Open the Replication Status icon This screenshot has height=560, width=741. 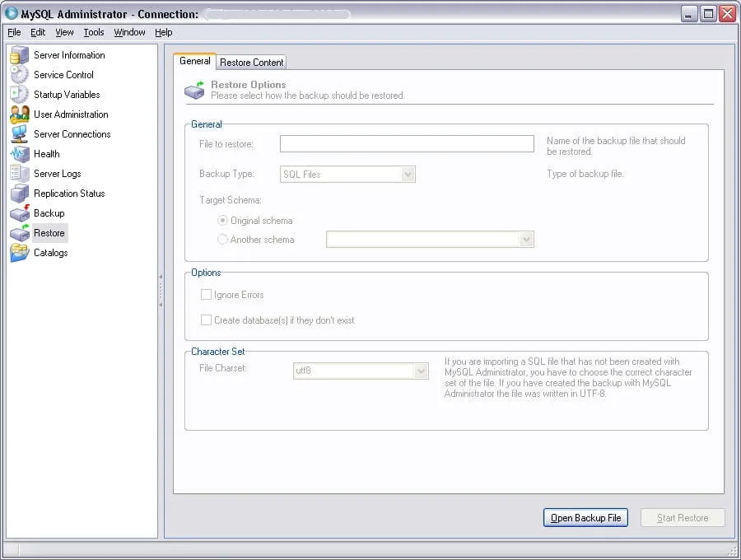tap(19, 194)
